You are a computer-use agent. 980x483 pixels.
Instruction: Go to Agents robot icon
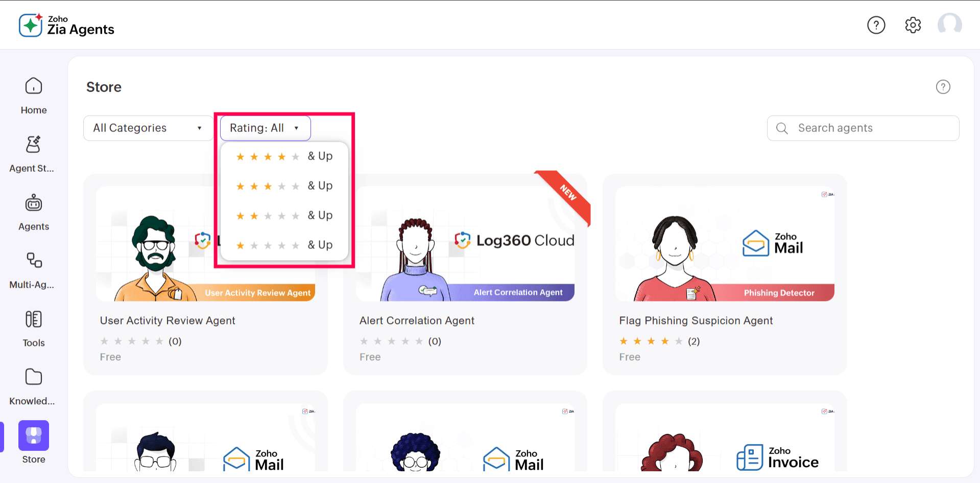[x=34, y=202]
